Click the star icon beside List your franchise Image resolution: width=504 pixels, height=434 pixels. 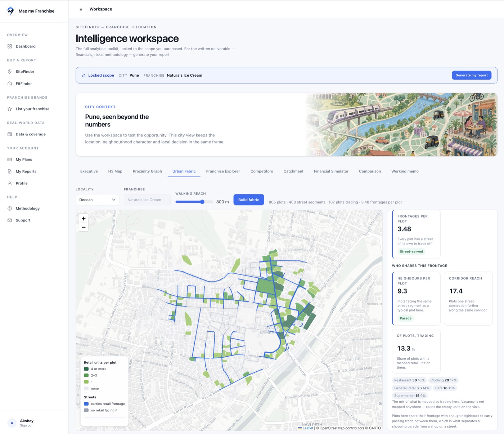click(x=10, y=109)
